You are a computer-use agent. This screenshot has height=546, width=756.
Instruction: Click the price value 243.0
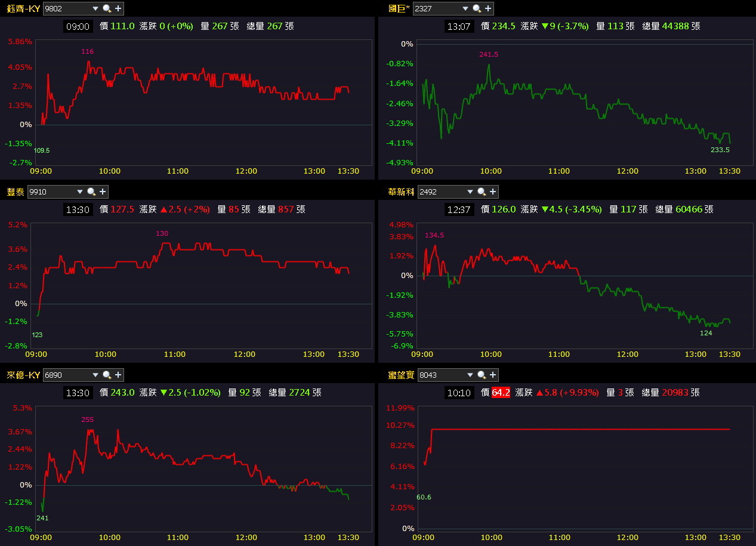[x=122, y=393]
